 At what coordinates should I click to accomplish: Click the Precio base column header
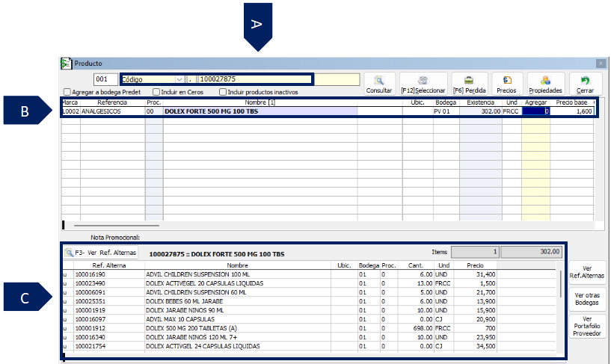571,102
